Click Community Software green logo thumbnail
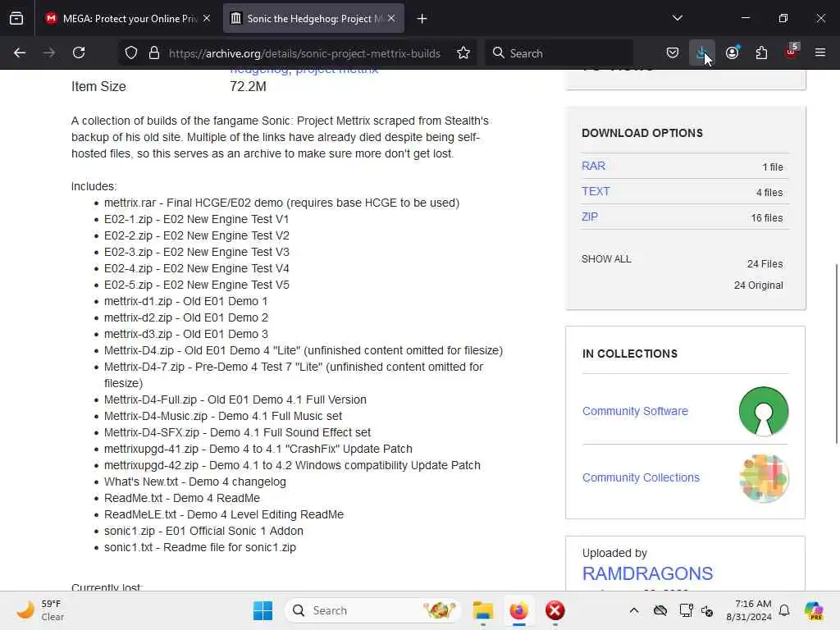Screen dimensions: 840x630 click(764, 412)
